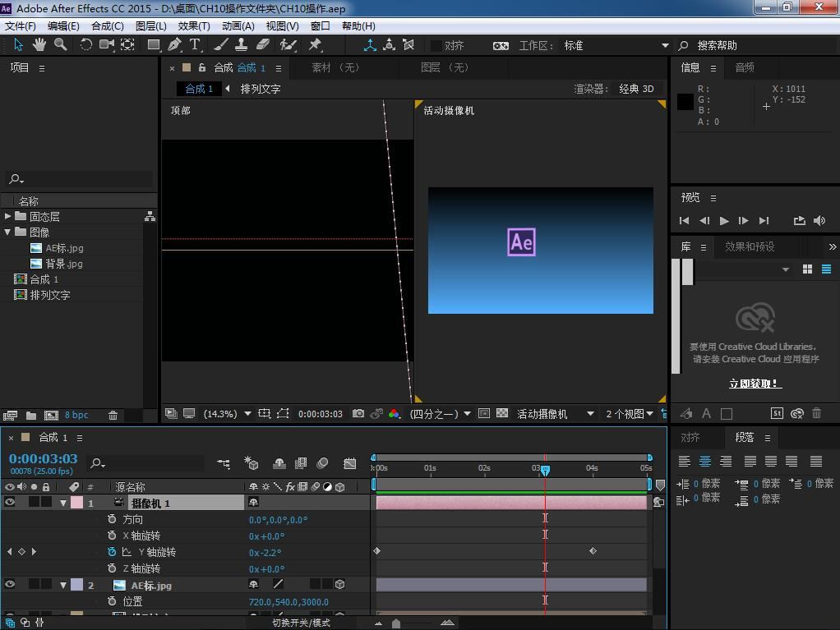Go to previous keyframe of Y 轴旋转
The height and width of the screenshot is (630, 840).
coord(9,551)
